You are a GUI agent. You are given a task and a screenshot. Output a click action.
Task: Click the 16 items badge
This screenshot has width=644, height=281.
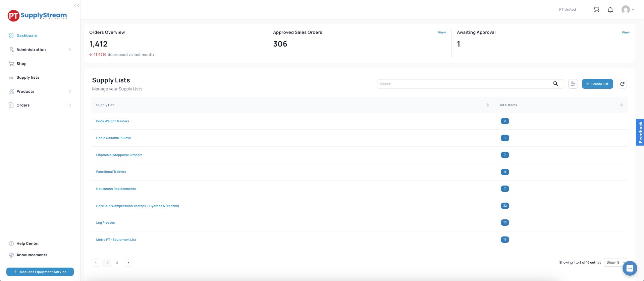point(505,239)
